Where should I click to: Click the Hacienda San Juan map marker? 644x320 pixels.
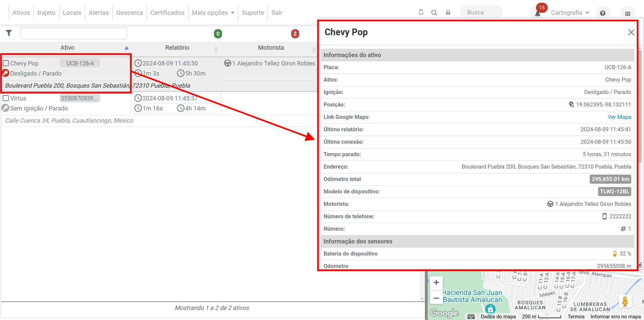(490, 309)
